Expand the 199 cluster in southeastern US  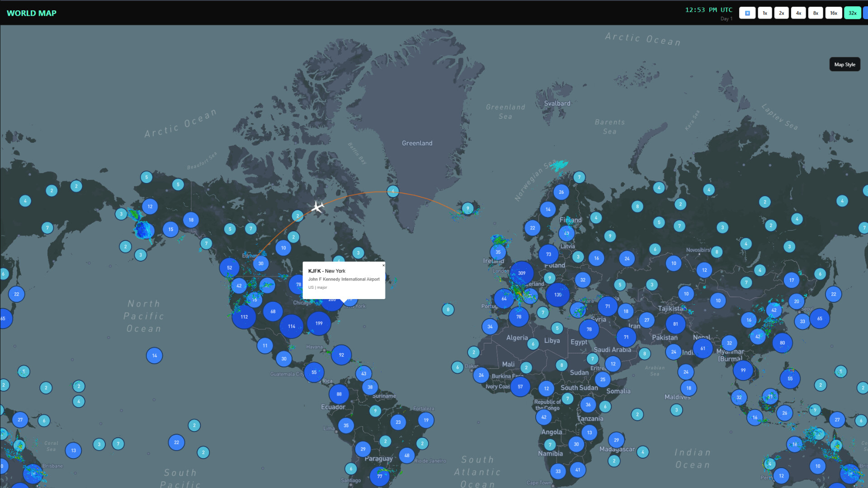(x=319, y=323)
